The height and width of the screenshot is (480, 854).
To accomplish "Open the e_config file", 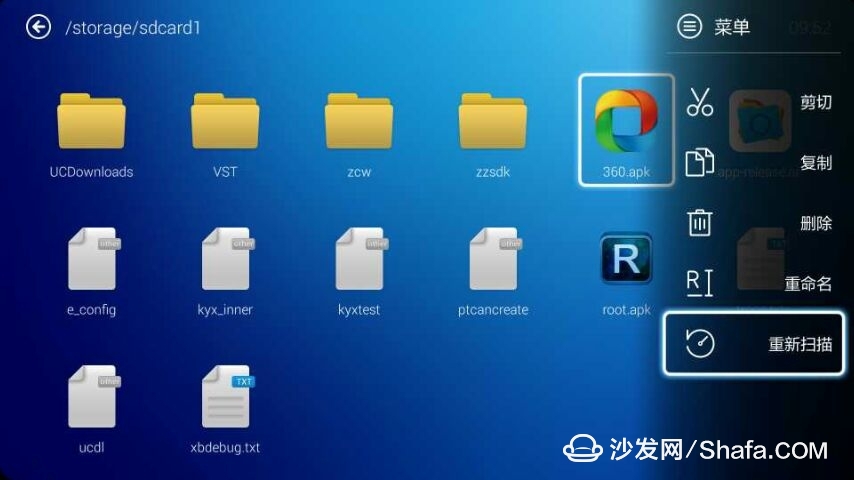I will pyautogui.click(x=92, y=259).
